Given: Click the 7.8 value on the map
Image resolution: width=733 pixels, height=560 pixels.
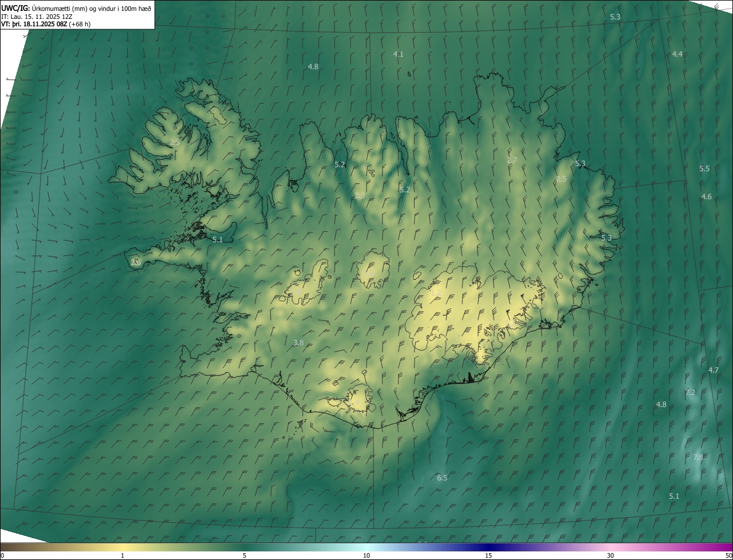Looking at the screenshot, I should tap(698, 458).
